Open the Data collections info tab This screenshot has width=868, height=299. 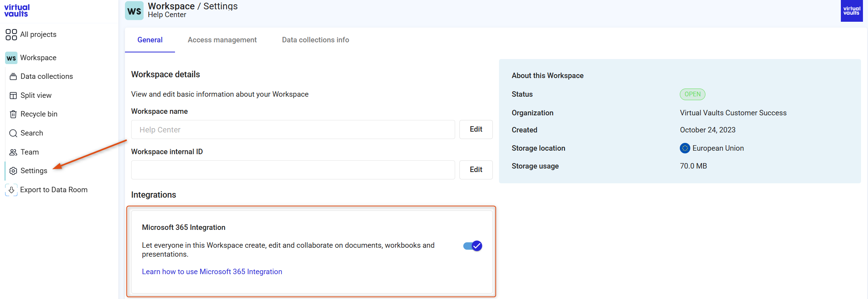tap(315, 40)
